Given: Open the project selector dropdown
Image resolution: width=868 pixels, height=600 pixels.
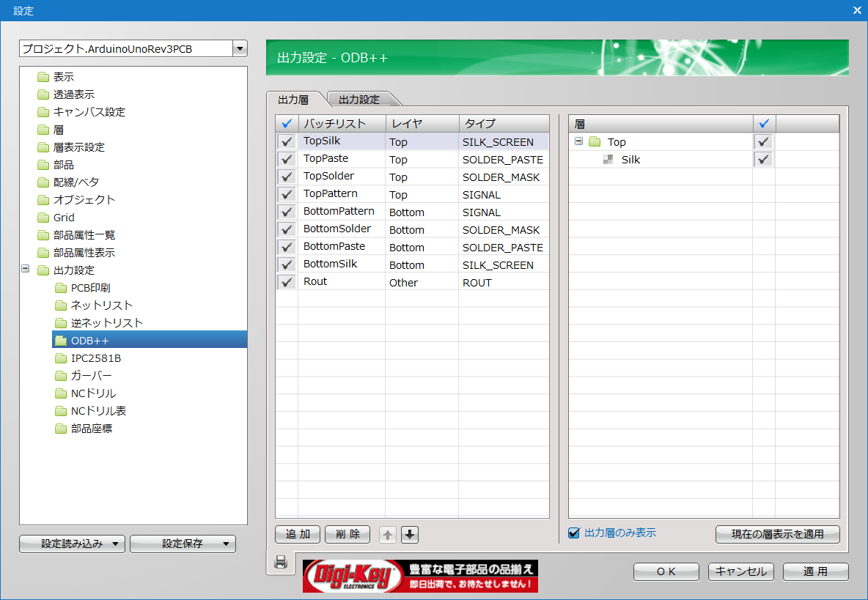Looking at the screenshot, I should coord(240,49).
